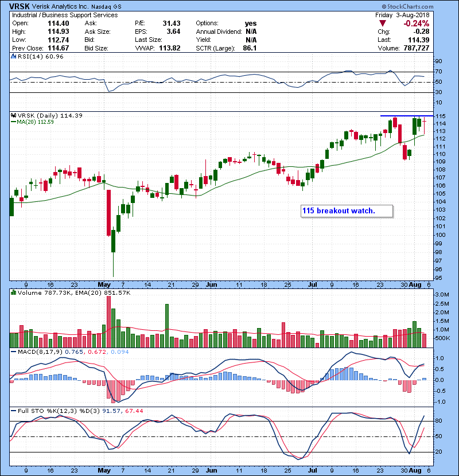
Task: Click the 500K label on the volume axis
Action: coord(442,338)
